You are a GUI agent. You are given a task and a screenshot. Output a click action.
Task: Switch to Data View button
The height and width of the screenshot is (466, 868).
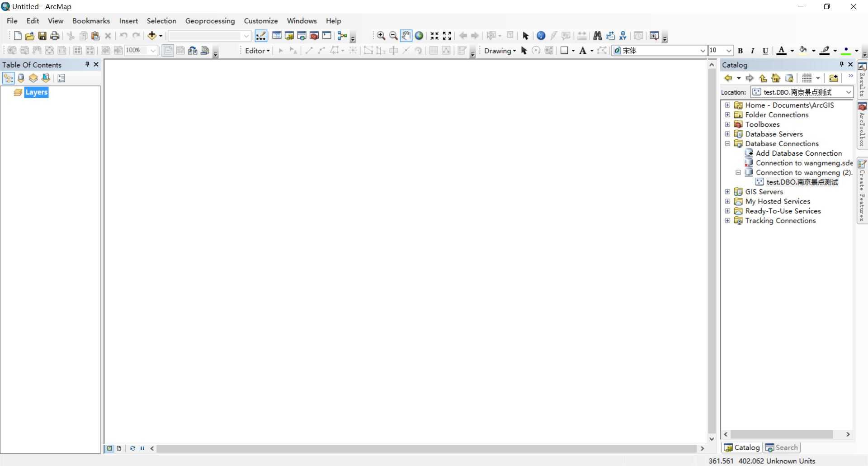[x=109, y=448]
